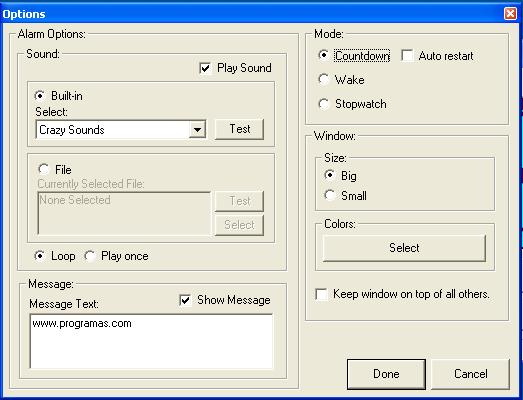The image size is (523, 400).
Task: Click the Crazy Sounds combo box field
Action: (120, 130)
